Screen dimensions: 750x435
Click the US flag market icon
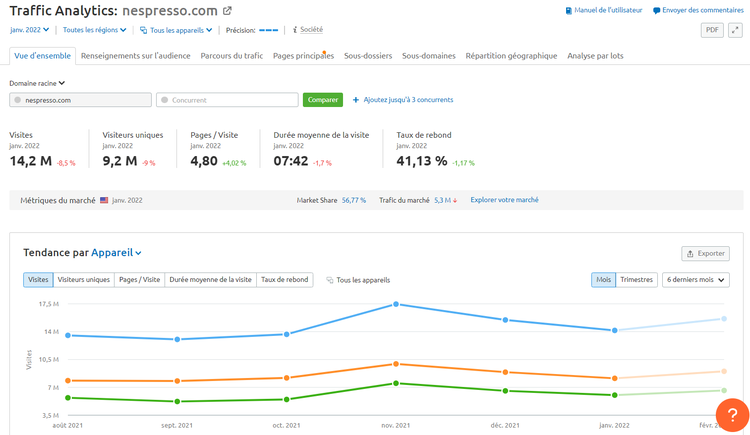pyautogui.click(x=104, y=200)
